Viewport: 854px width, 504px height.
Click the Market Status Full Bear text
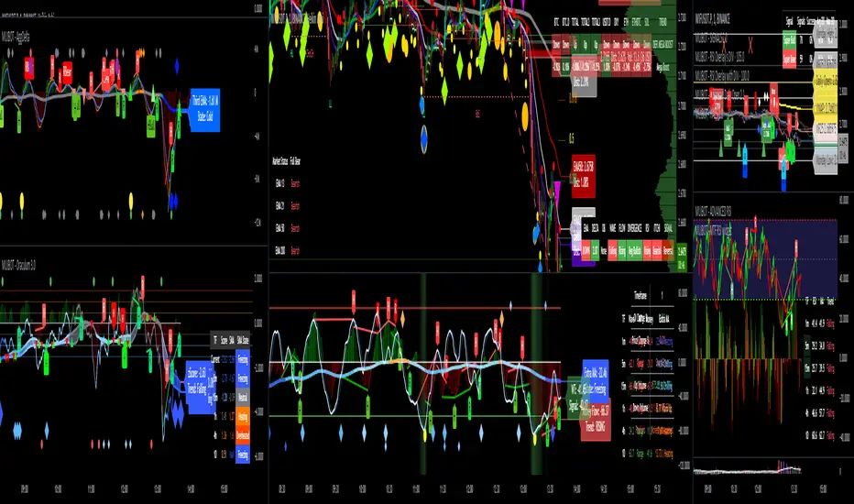286,161
